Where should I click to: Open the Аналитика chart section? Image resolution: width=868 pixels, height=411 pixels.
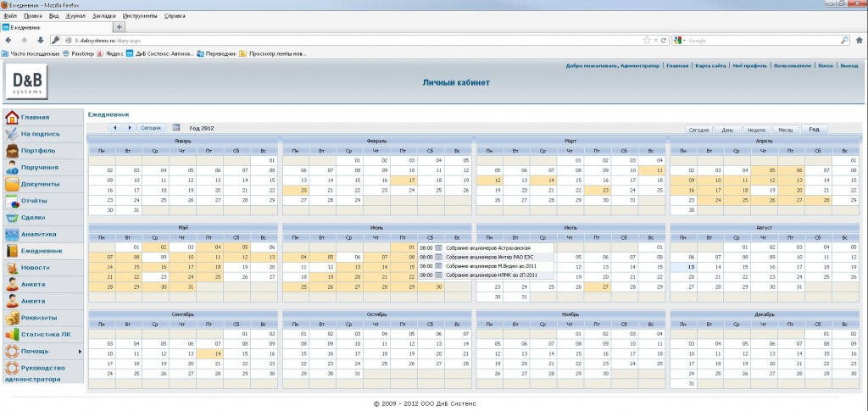(43, 235)
